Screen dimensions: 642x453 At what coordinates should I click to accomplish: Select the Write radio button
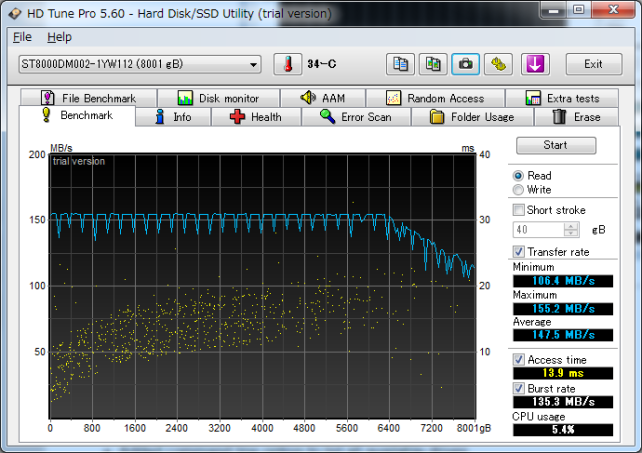[518, 190]
